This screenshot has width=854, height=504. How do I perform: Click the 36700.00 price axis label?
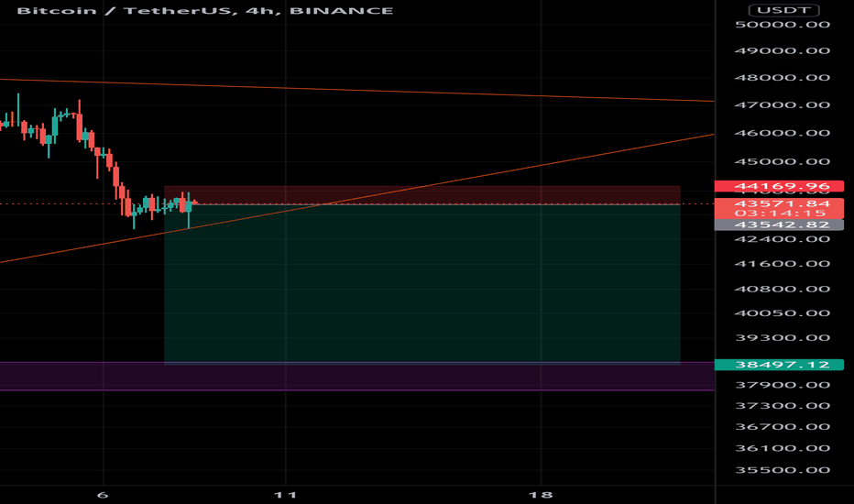coord(783,427)
